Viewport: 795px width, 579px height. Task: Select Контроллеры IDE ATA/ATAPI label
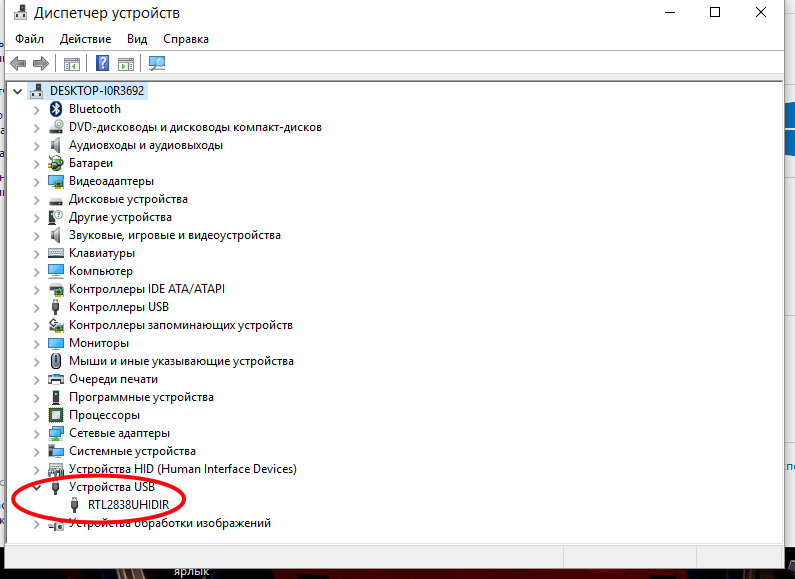coord(147,289)
